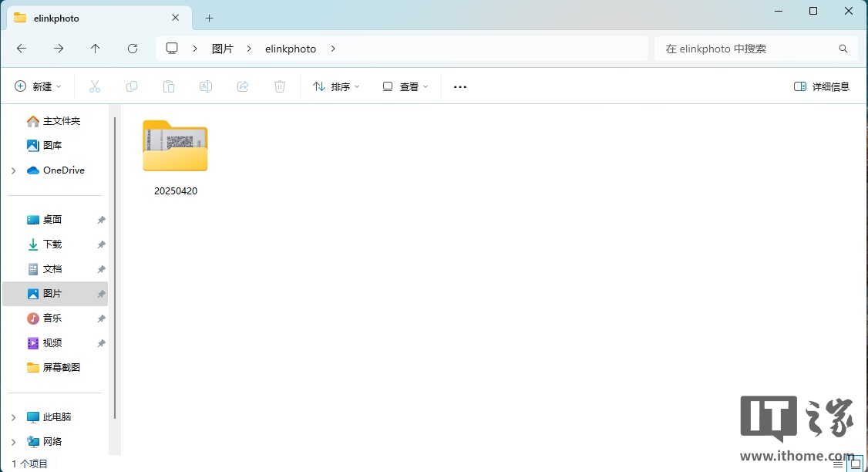Expand the OneDrive tree node
The width and height of the screenshot is (868, 472).
tap(13, 170)
